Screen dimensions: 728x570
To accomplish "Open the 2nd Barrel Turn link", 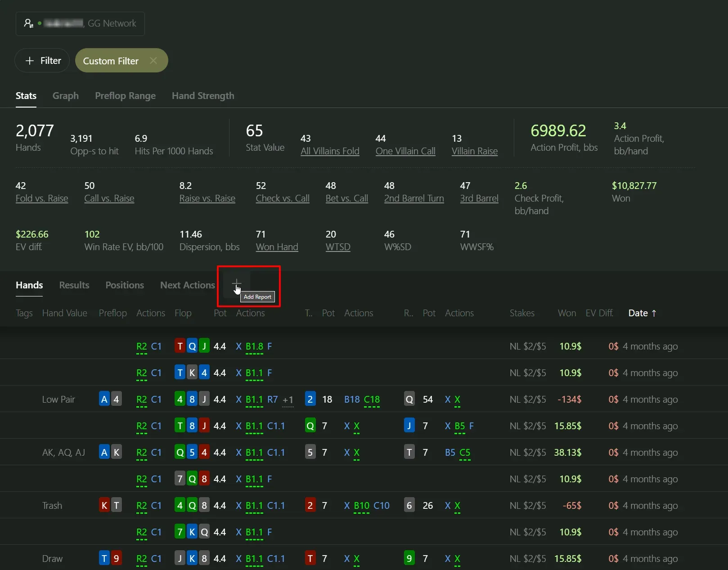I will [413, 198].
